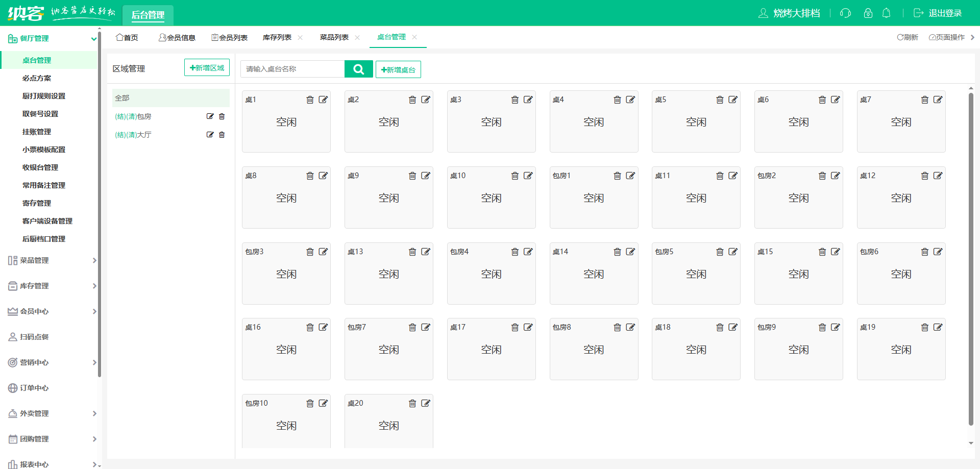The width and height of the screenshot is (980, 469).
Task: Open notifications bell in top header
Action: click(886, 13)
